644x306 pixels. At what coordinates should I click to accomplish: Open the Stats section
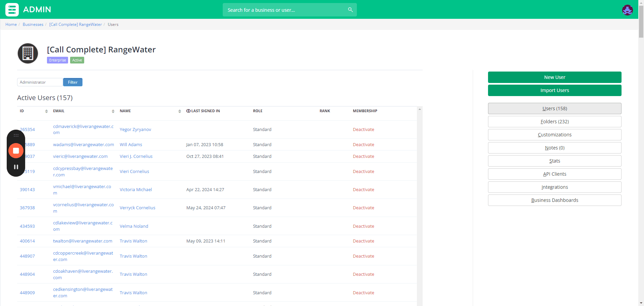(x=554, y=161)
